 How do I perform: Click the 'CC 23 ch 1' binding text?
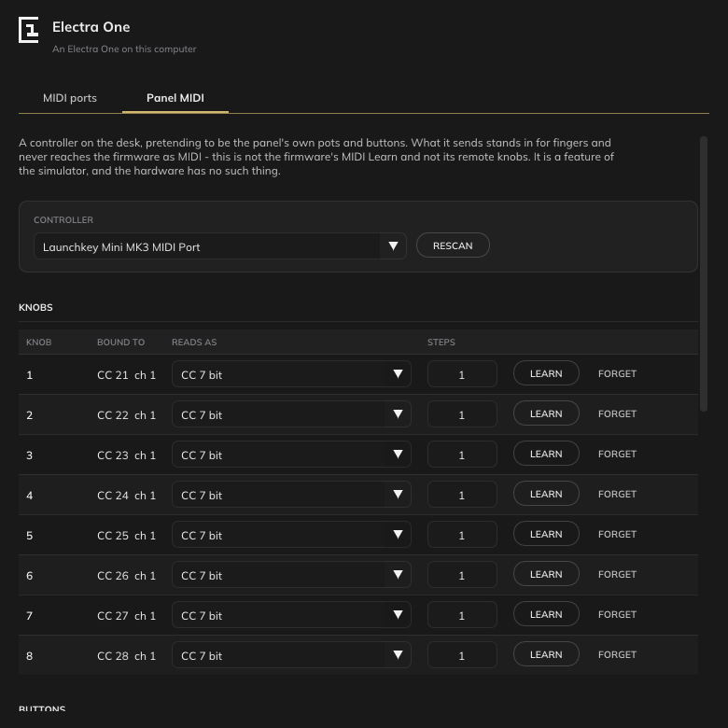tap(126, 455)
